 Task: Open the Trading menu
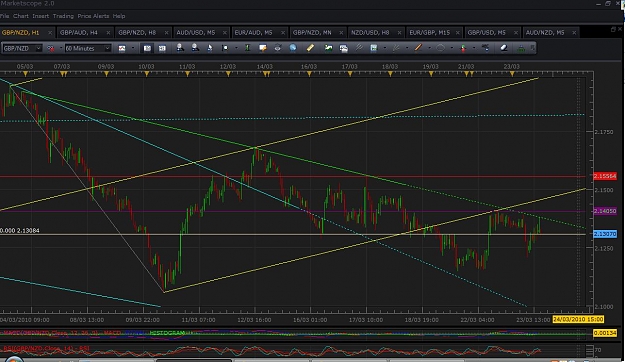(x=63, y=16)
